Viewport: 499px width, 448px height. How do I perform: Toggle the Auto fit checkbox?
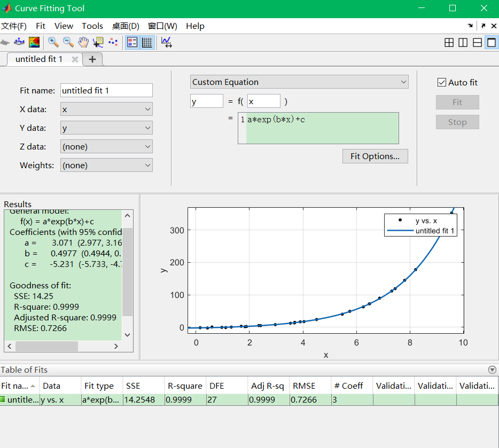click(442, 83)
